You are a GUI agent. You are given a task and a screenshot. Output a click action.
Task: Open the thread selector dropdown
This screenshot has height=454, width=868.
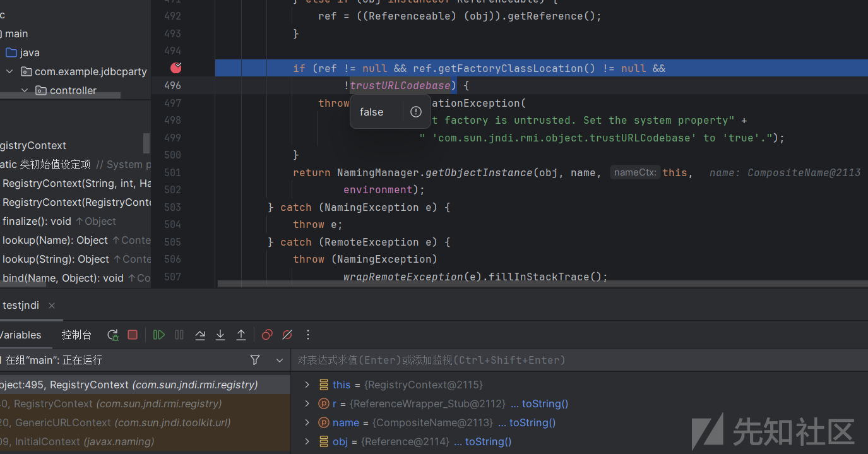(280, 360)
